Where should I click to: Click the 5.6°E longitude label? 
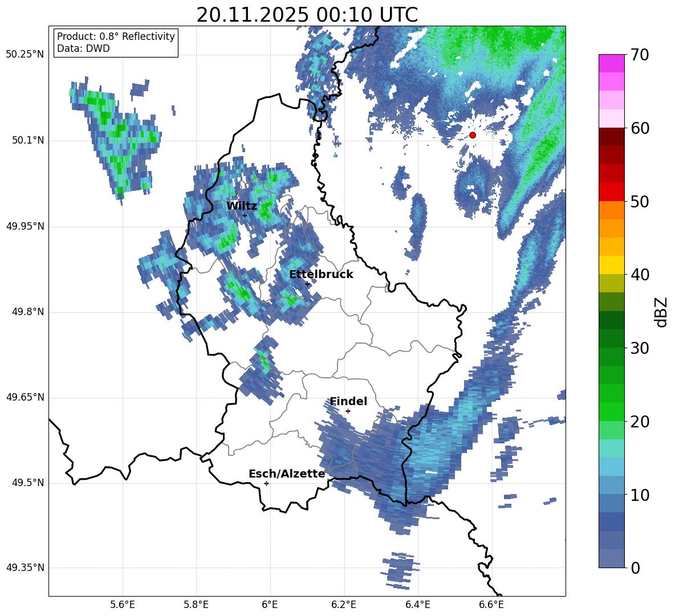(x=123, y=605)
